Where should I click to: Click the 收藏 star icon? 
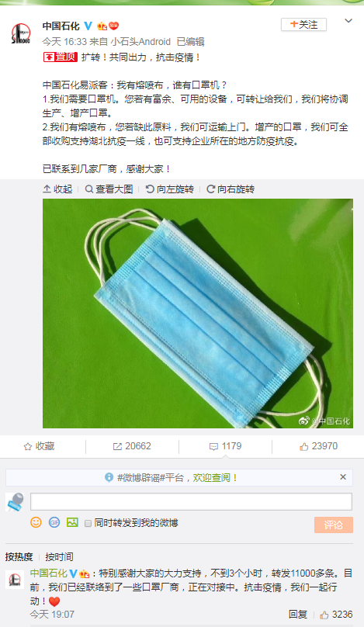pos(28,446)
